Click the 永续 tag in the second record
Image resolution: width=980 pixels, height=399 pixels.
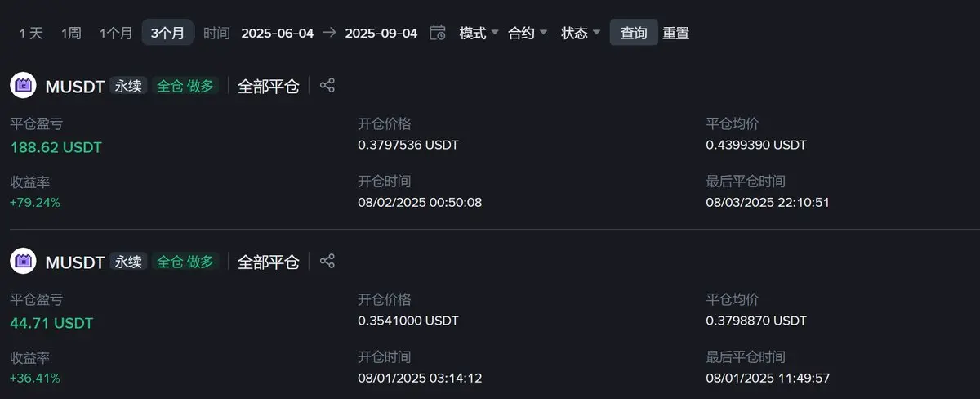[x=128, y=262]
